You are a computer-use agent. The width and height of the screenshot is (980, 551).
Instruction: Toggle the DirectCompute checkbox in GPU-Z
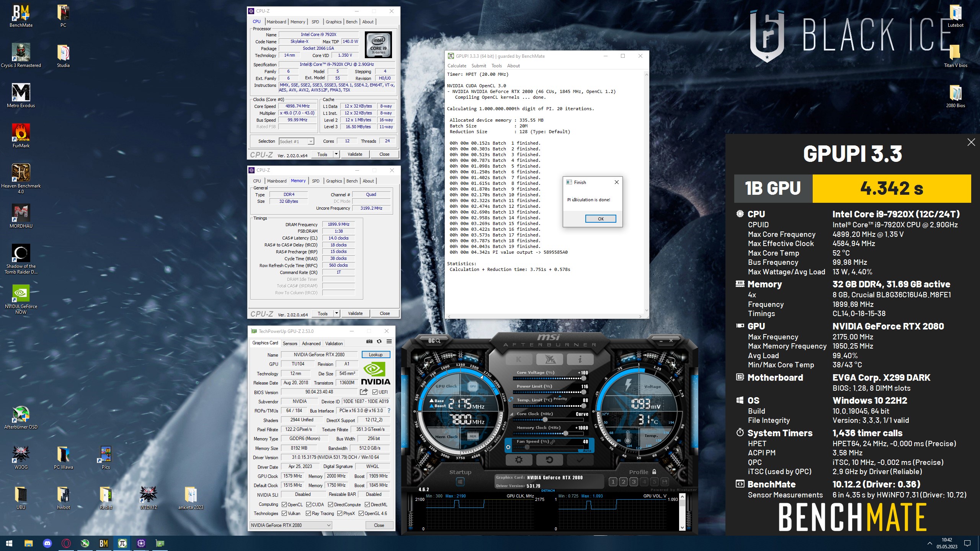(x=330, y=504)
